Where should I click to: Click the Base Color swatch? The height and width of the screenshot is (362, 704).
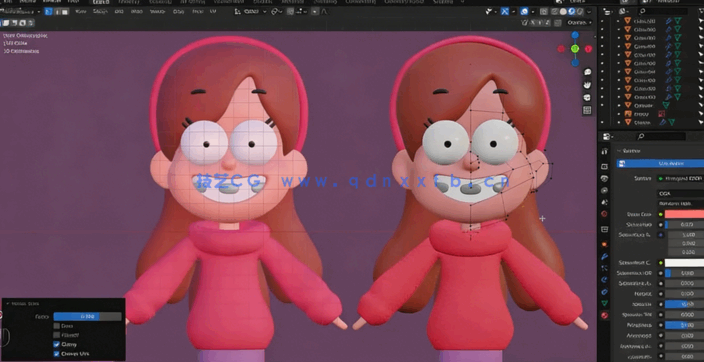[684, 214]
